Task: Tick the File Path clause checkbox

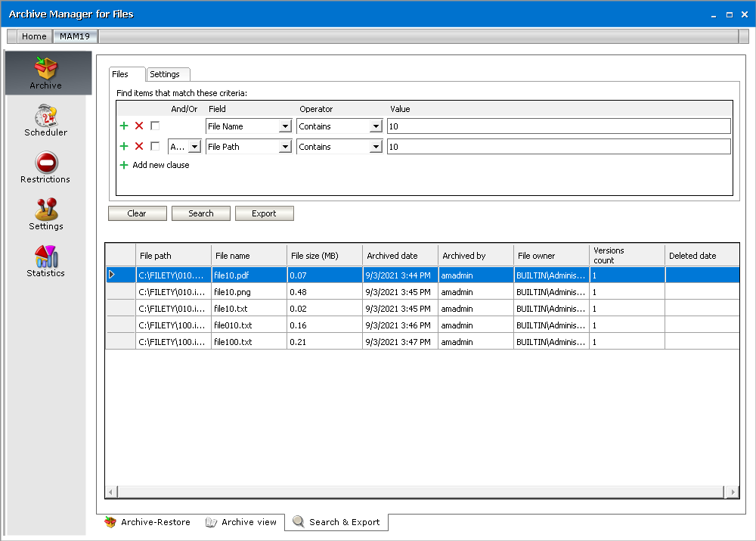Action: click(x=155, y=147)
